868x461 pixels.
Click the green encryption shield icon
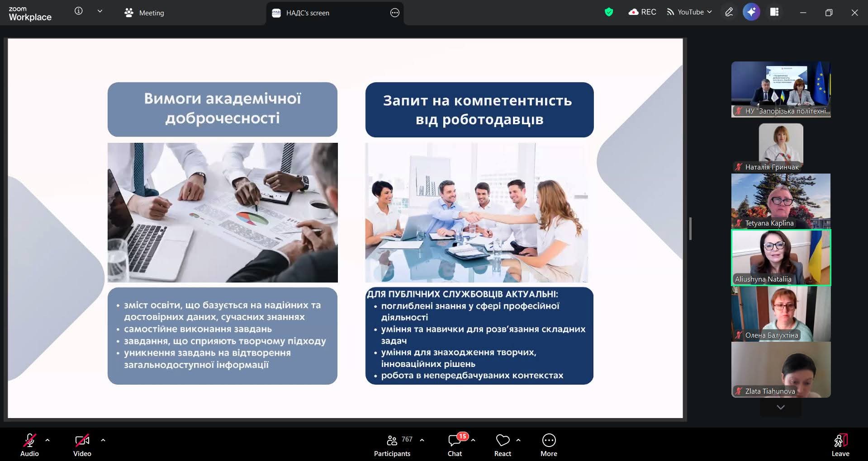609,12
